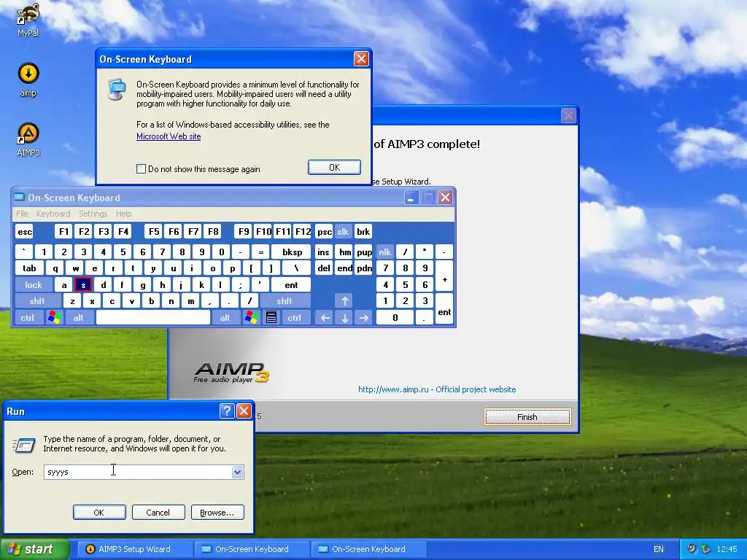Click Browse... in the Run dialog

click(x=217, y=513)
